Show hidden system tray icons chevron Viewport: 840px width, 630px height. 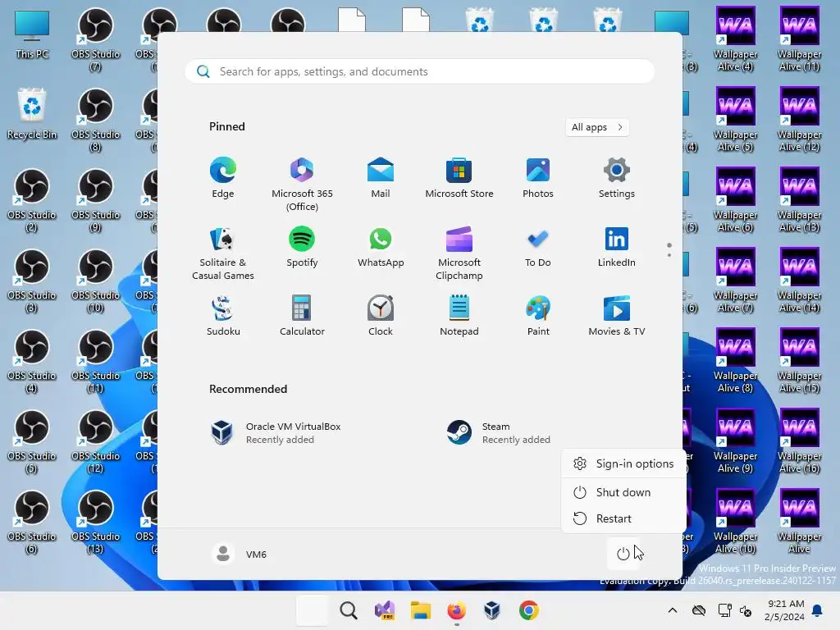(x=673, y=610)
